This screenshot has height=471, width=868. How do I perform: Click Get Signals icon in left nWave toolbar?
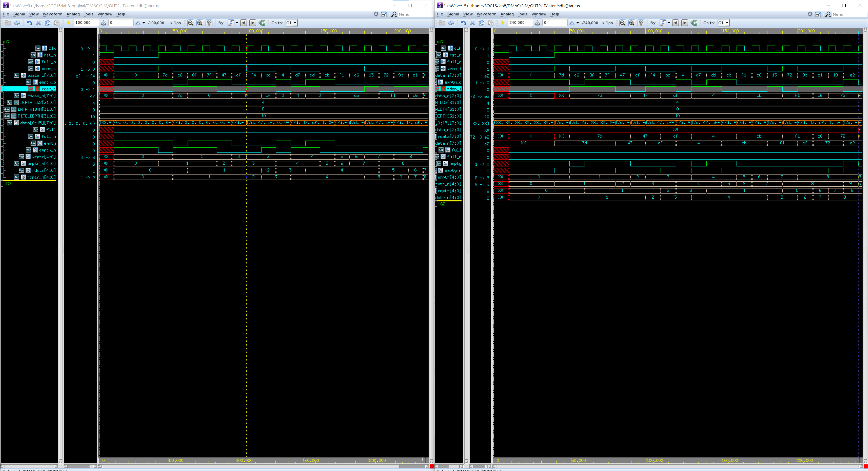tap(17, 23)
